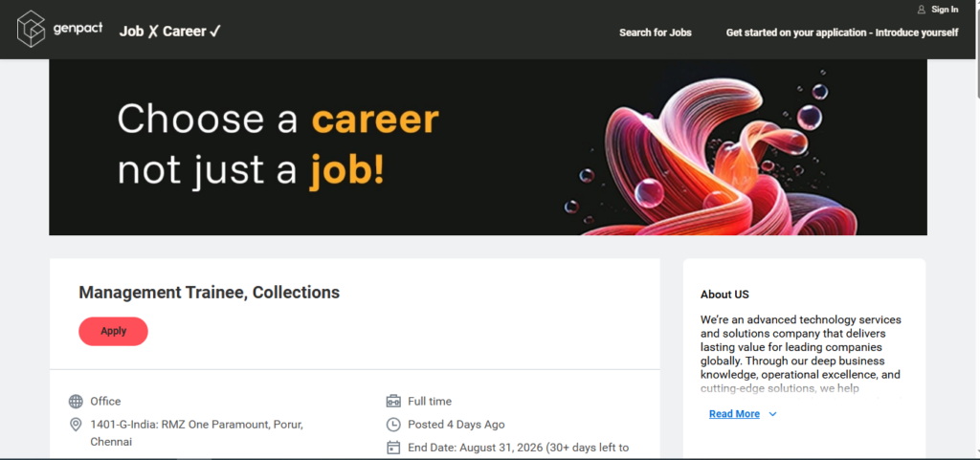Click the location pin icon by the address

pos(76,425)
